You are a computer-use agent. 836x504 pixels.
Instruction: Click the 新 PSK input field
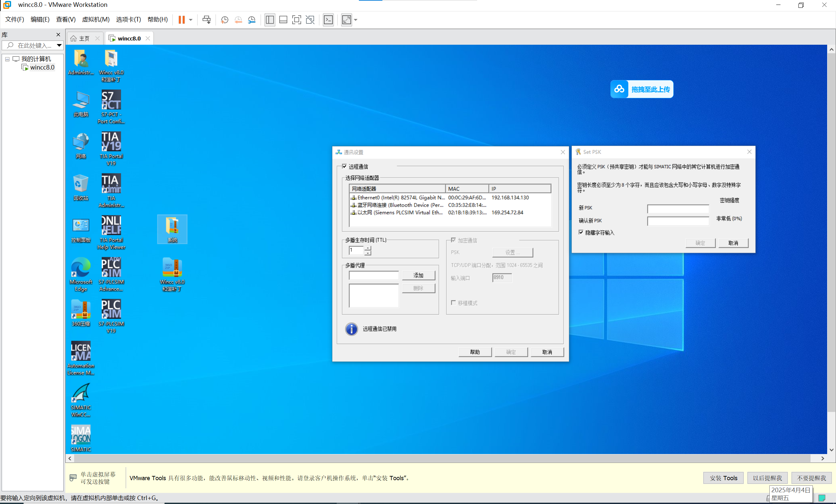pyautogui.click(x=678, y=209)
